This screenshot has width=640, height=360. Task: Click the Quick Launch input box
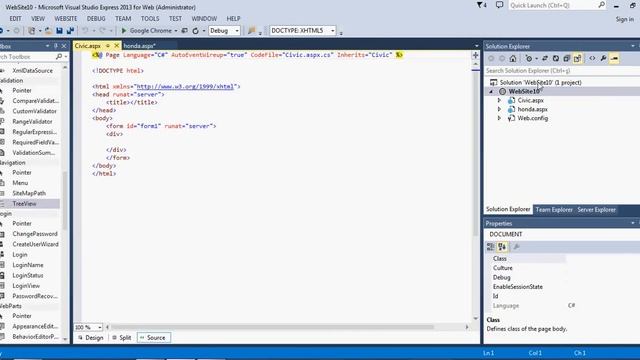click(x=553, y=5)
